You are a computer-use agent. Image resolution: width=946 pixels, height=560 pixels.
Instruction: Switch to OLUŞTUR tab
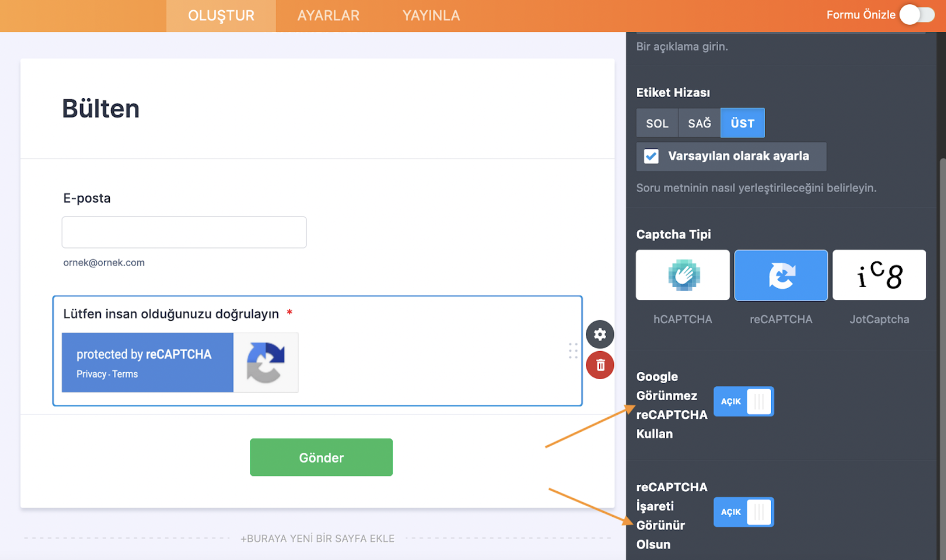[x=221, y=16]
